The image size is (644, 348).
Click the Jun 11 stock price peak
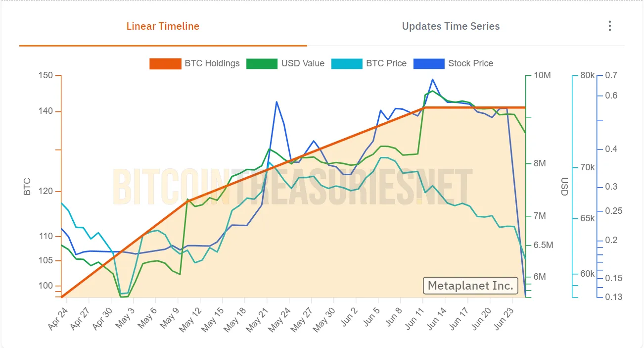pyautogui.click(x=433, y=79)
